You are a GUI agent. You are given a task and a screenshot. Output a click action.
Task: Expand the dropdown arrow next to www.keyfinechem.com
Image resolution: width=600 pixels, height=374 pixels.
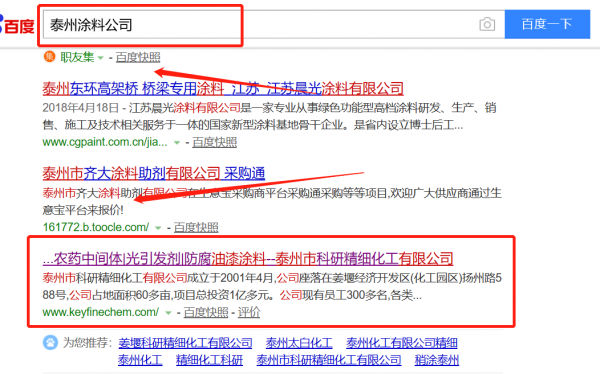168,313
